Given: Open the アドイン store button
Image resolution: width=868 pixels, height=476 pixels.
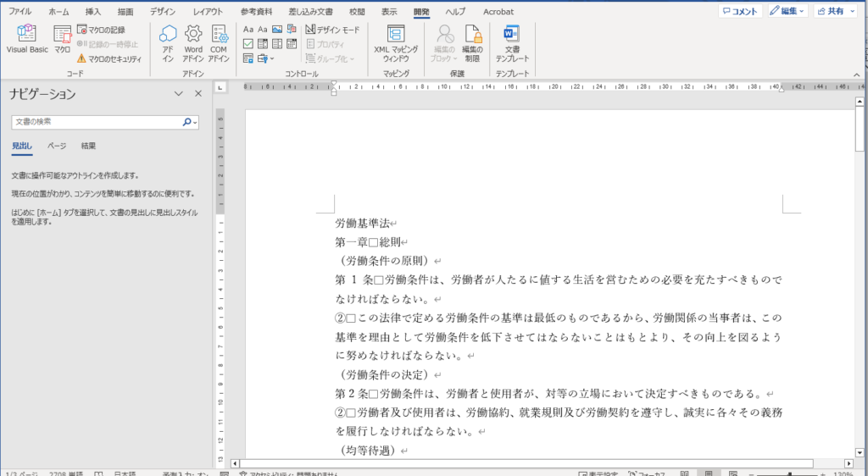Looking at the screenshot, I should click(x=168, y=43).
